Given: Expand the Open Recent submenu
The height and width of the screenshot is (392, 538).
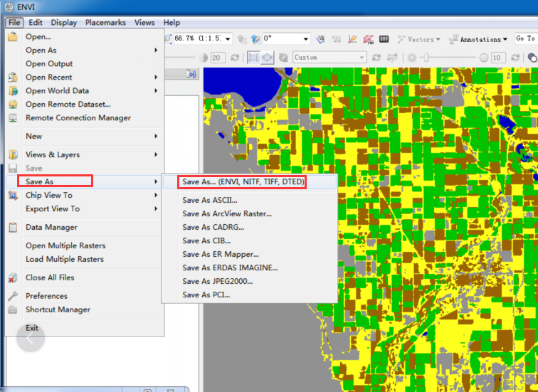Looking at the screenshot, I should tap(156, 77).
